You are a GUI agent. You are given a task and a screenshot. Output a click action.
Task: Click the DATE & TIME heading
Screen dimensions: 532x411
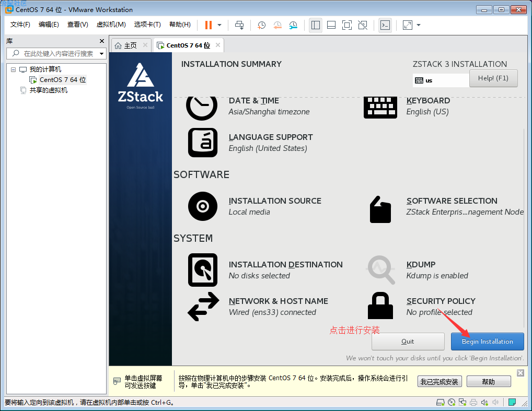tap(254, 101)
